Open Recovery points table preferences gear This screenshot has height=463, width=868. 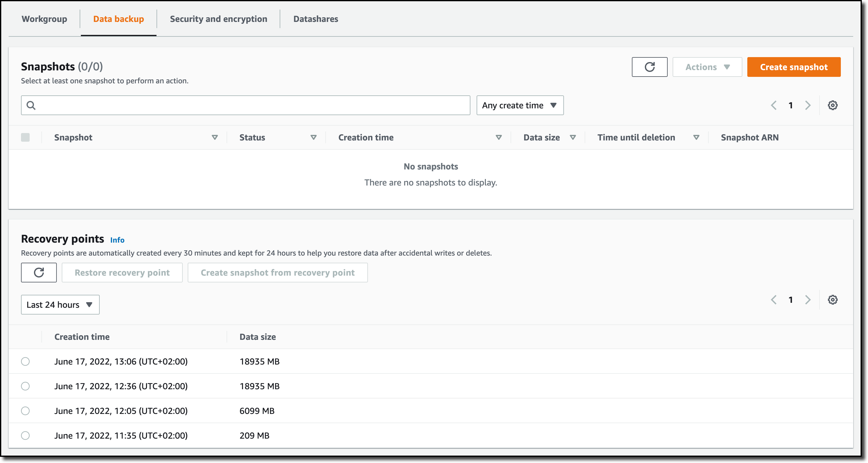pos(833,300)
